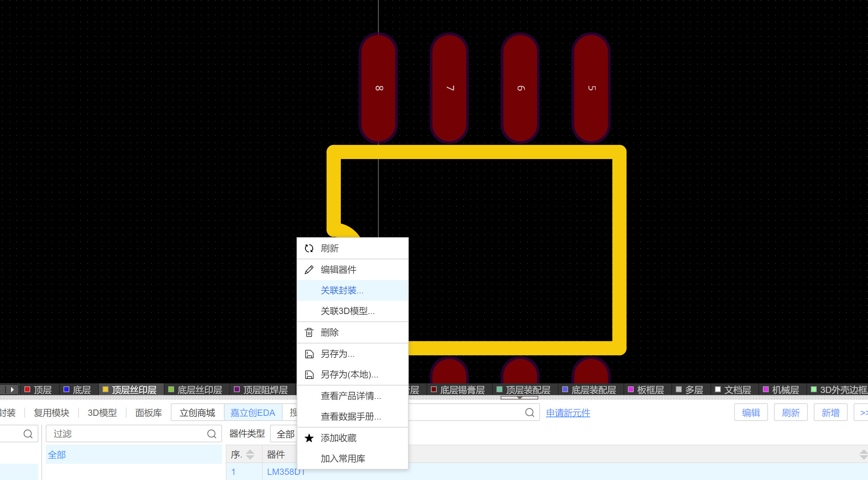Click trash icon to delete component
Screen dimensions: 868x480
[x=309, y=332]
